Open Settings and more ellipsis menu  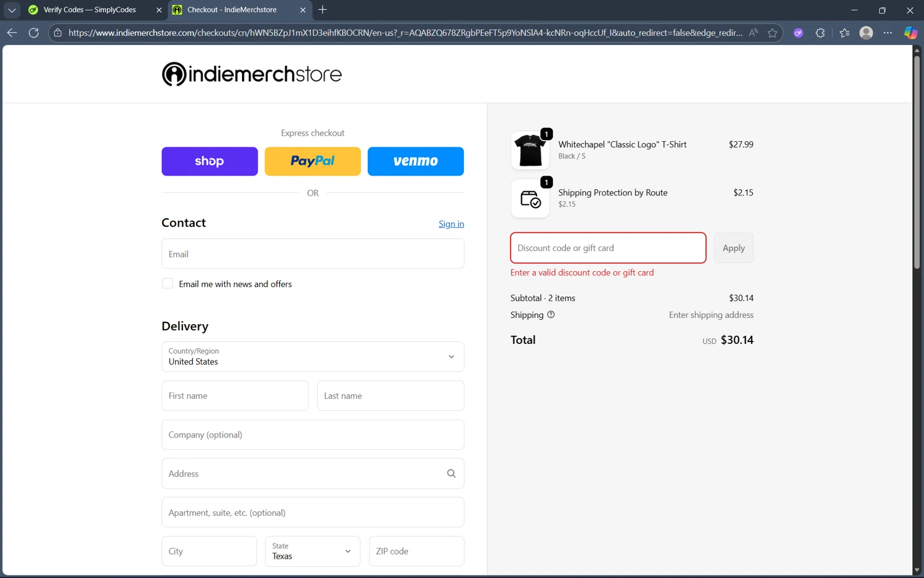pyautogui.click(x=888, y=33)
